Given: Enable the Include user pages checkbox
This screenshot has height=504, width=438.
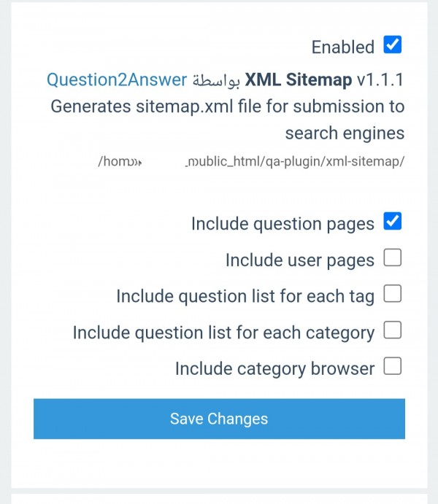Looking at the screenshot, I should click(x=393, y=257).
